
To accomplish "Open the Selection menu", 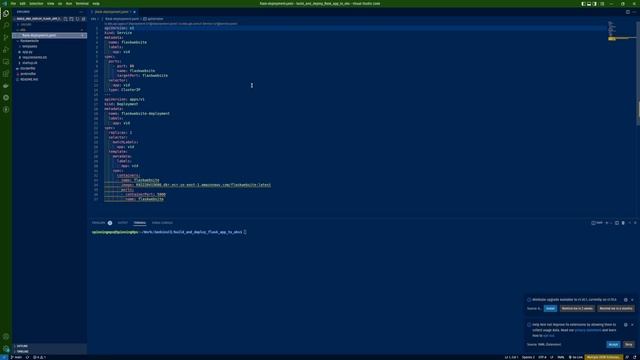I will (x=36, y=4).
